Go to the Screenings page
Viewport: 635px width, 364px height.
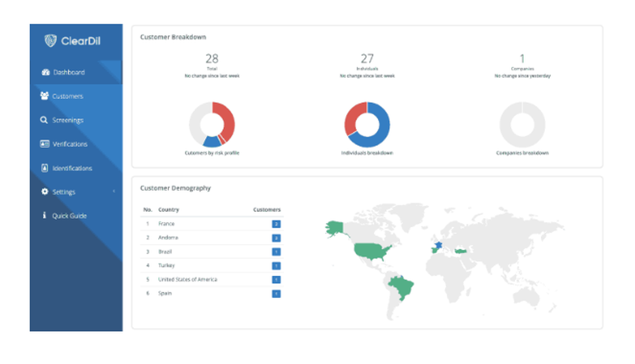pyautogui.click(x=76, y=120)
